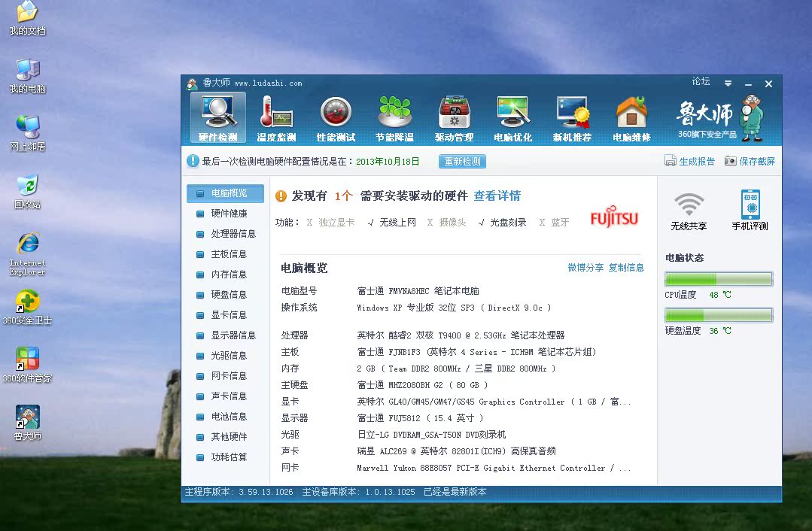This screenshot has width=812, height=531.
Task: Click the 无线上网 feature indicator
Action: point(391,223)
